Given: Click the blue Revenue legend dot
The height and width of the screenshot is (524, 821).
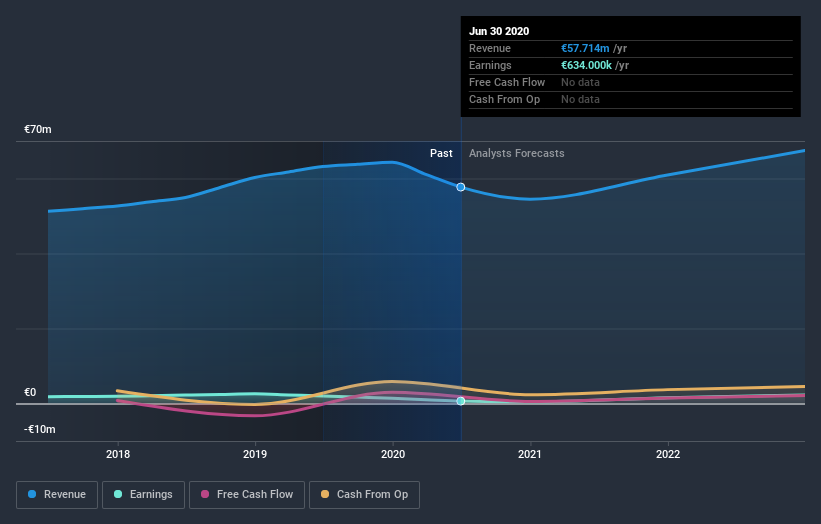Looking at the screenshot, I should 32,494.
